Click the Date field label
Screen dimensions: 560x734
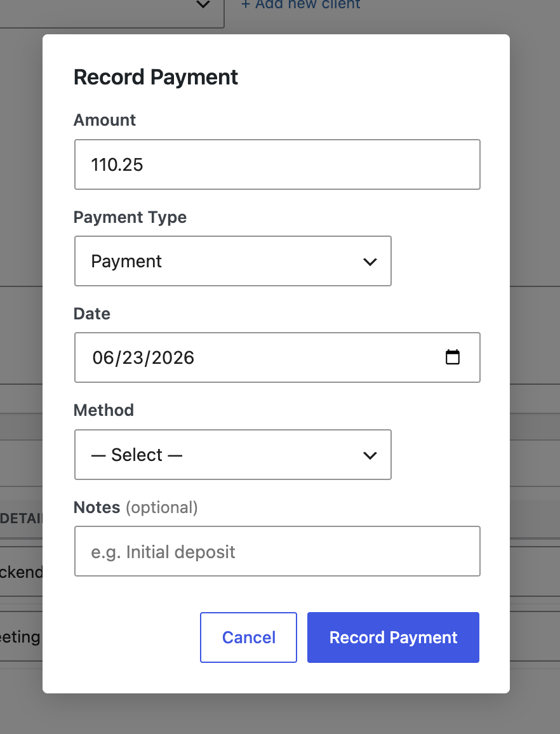coord(92,314)
